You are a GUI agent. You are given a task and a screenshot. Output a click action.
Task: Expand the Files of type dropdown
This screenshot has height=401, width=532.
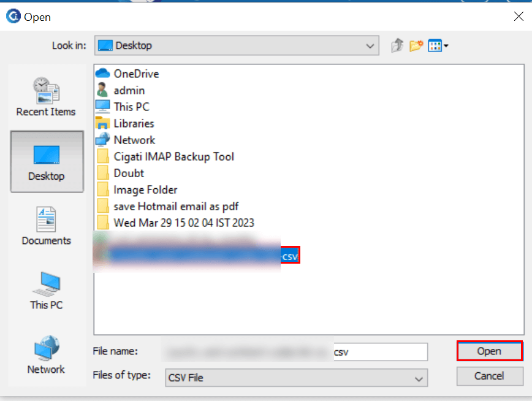click(x=296, y=378)
